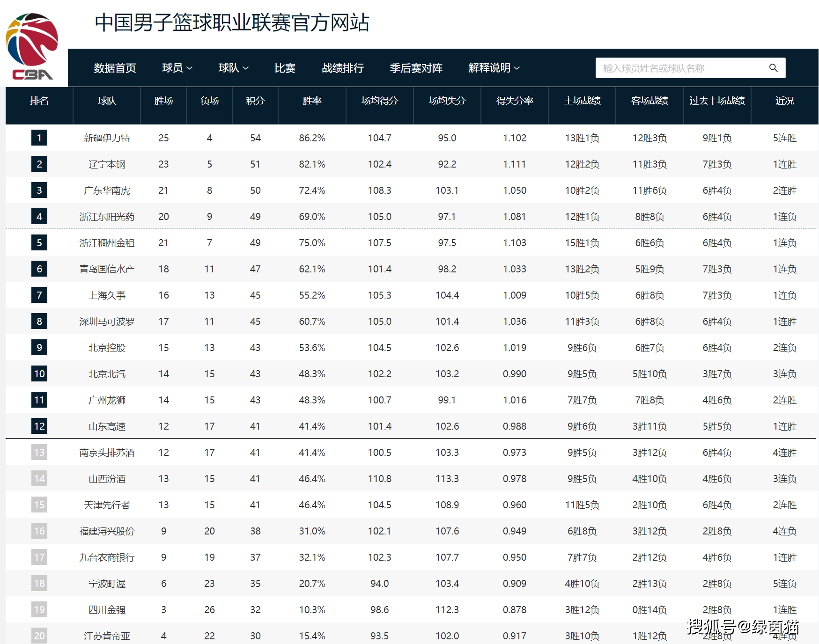
Task: Select 110.8 average score cell
Action: (x=380, y=479)
